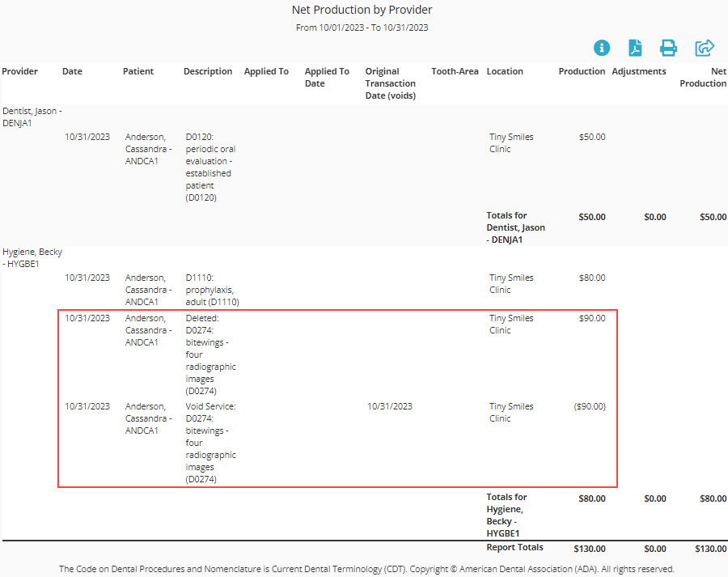
Task: Click the Report Totals label
Action: click(x=514, y=547)
